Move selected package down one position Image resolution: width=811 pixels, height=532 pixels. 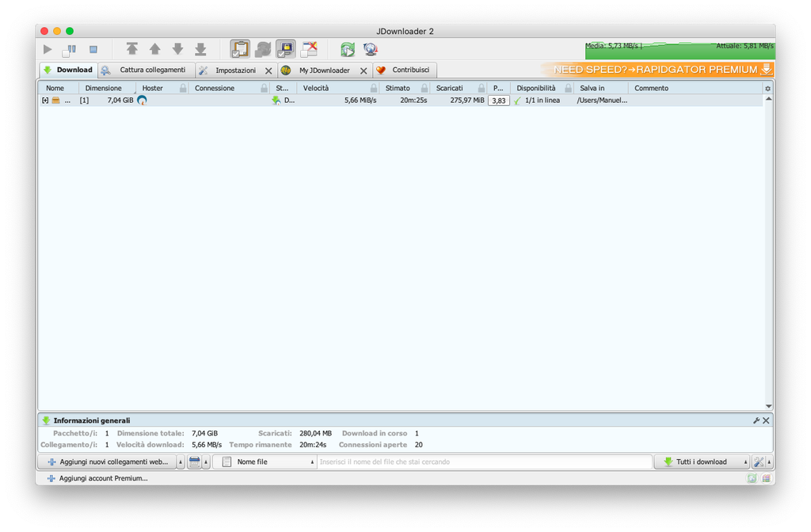(x=177, y=49)
